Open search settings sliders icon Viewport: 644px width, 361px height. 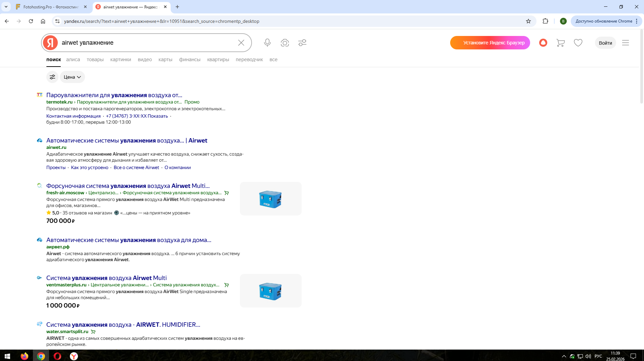(x=302, y=43)
